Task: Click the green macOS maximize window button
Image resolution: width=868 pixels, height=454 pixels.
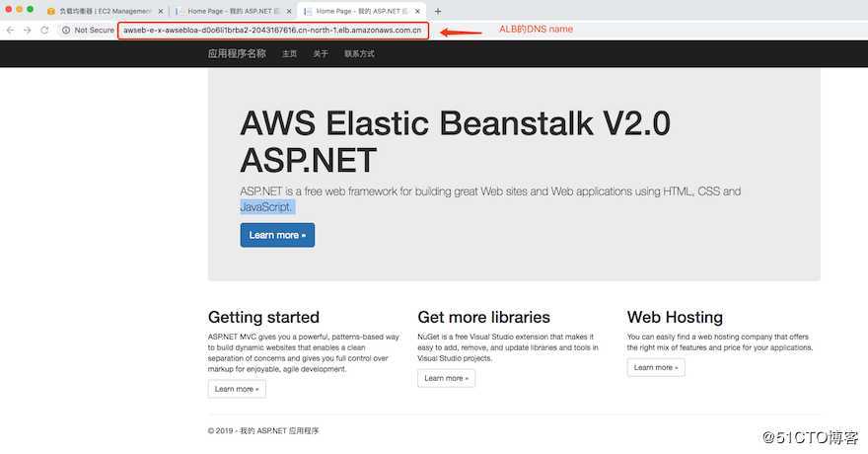Action: pyautogui.click(x=31, y=9)
